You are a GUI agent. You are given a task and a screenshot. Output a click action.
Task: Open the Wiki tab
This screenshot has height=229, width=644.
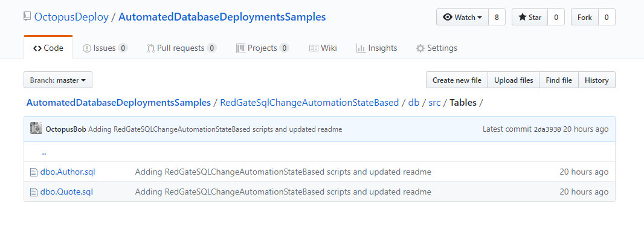(x=323, y=48)
